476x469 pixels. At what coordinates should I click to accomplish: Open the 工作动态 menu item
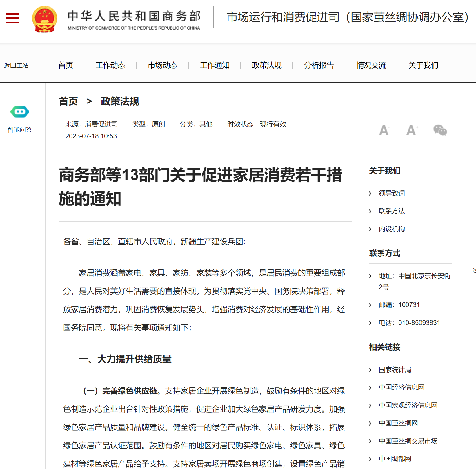110,65
